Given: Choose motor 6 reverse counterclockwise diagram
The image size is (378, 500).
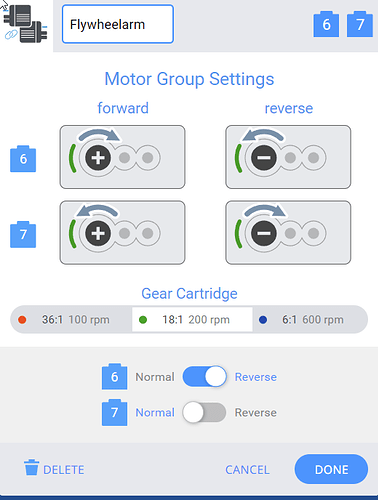Looking at the screenshot, I should pyautogui.click(x=288, y=157).
